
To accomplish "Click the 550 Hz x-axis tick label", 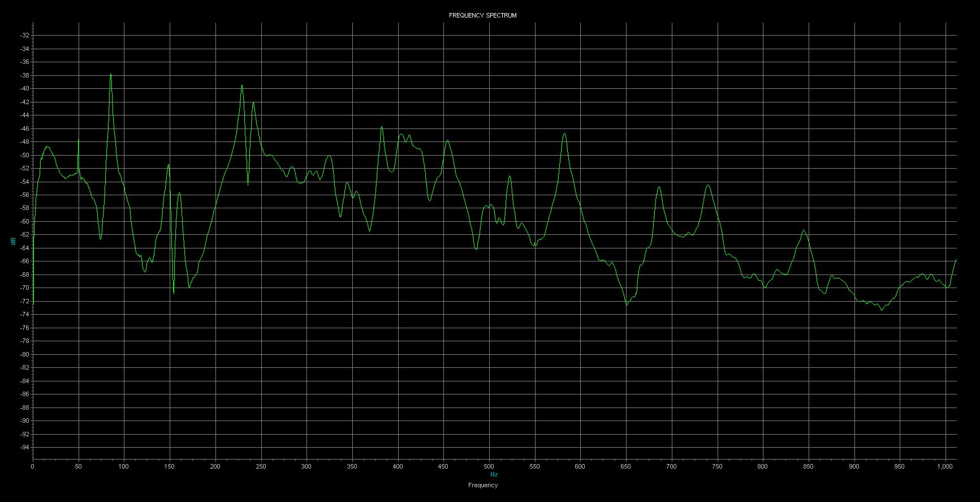I will coord(535,467).
